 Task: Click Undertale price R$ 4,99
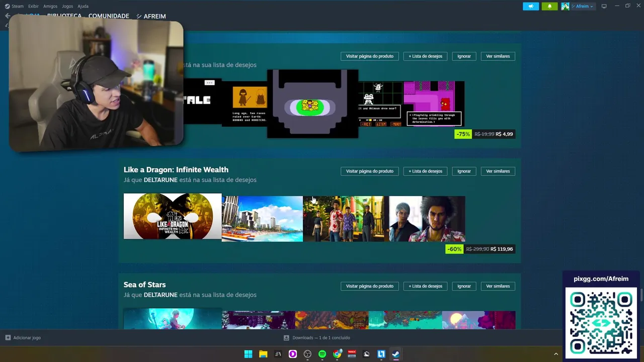pyautogui.click(x=504, y=134)
